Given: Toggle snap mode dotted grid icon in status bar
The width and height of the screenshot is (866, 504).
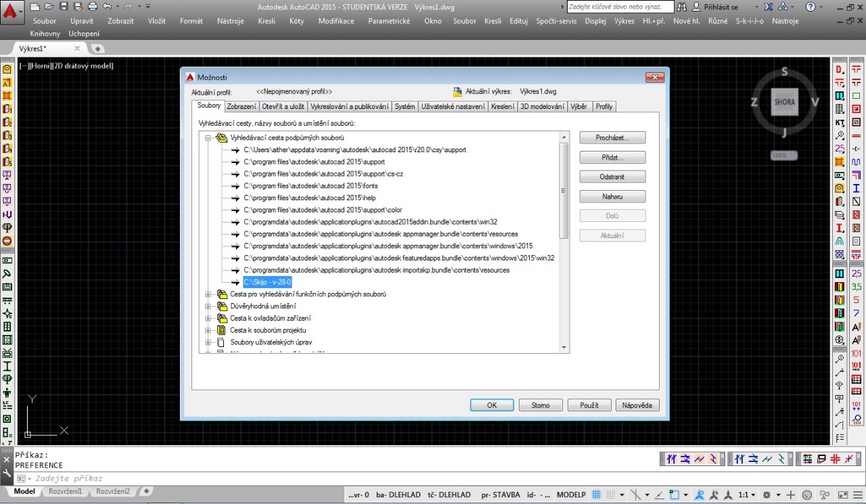Looking at the screenshot, I should pos(611,495).
